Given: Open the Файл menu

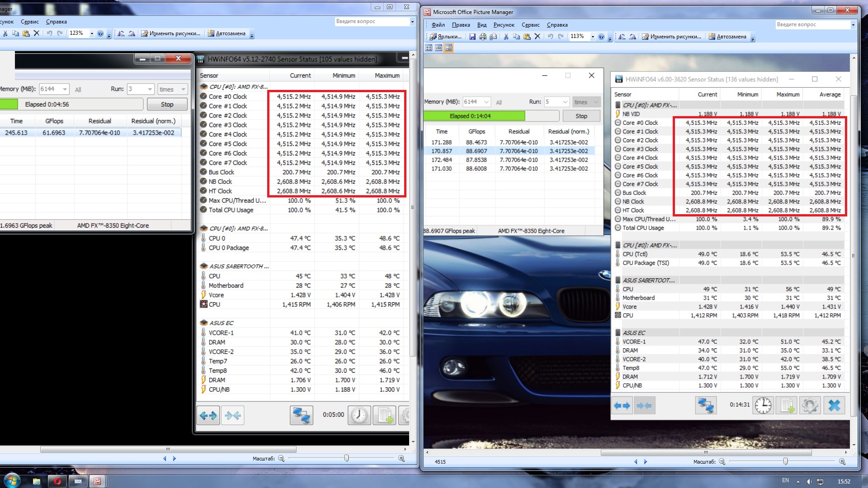Looking at the screenshot, I should (438, 25).
